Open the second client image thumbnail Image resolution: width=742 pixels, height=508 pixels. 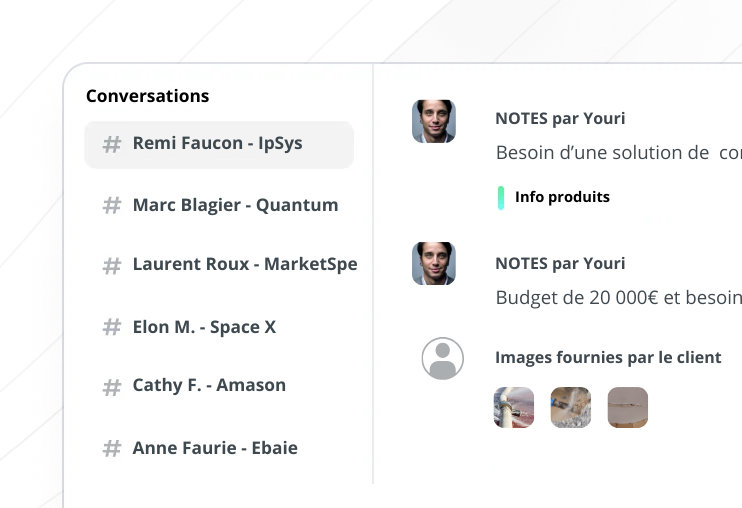(x=571, y=408)
